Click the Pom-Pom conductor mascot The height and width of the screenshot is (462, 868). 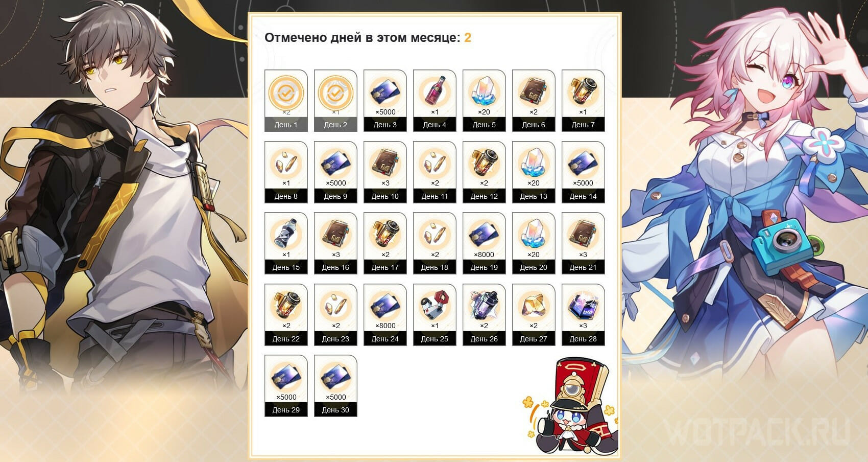coord(570,406)
